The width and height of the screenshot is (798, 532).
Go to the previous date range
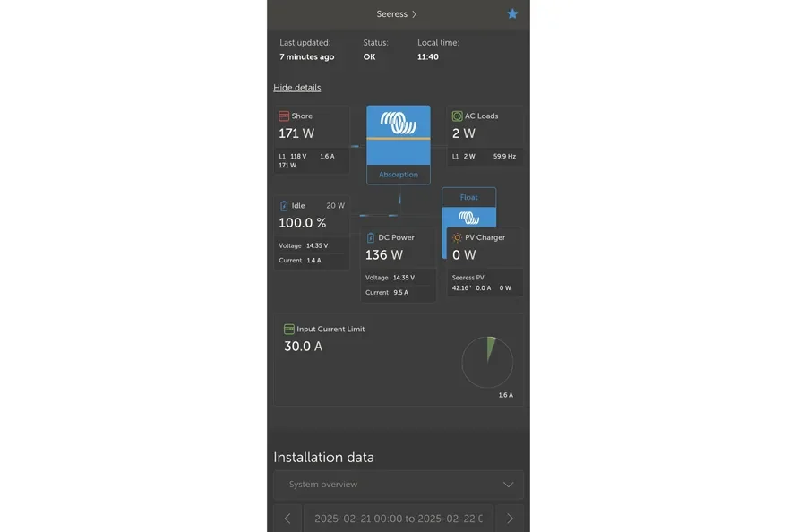pyautogui.click(x=287, y=519)
